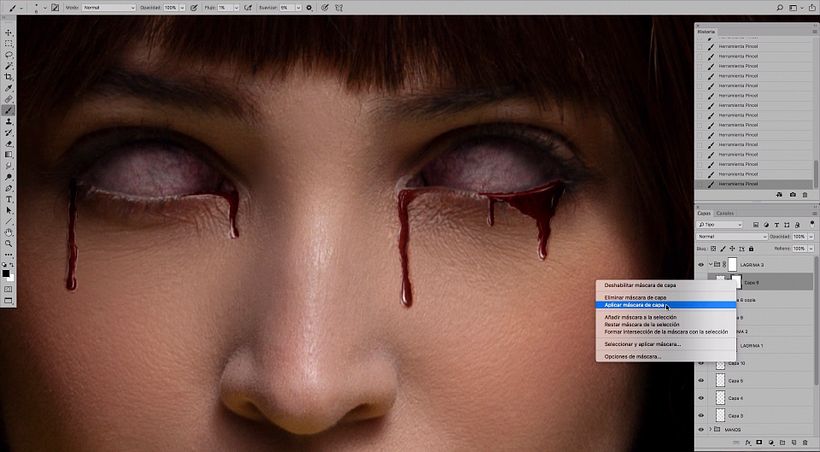The image size is (820, 452).
Task: Toggle Quick Mask mode icon
Action: pos(8,289)
